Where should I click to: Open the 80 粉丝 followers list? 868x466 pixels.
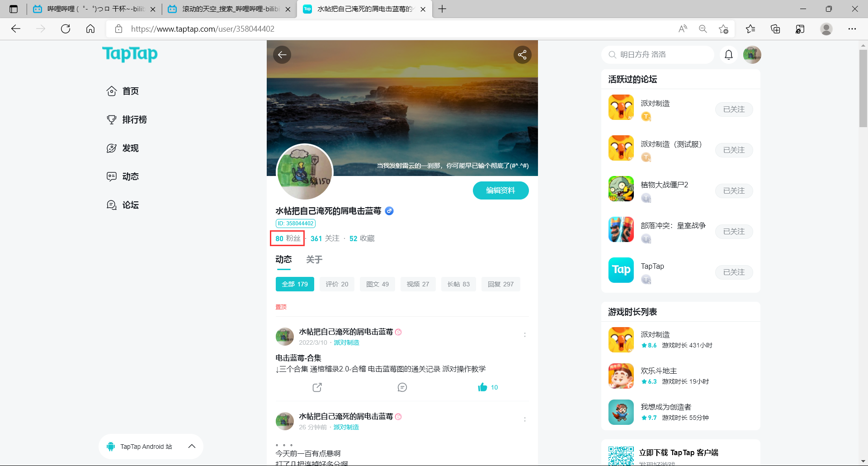coord(288,238)
